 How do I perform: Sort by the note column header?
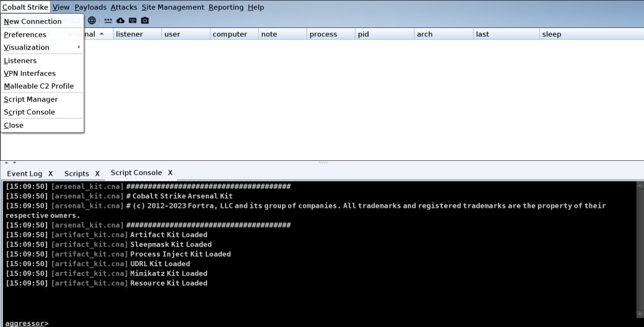pos(283,34)
